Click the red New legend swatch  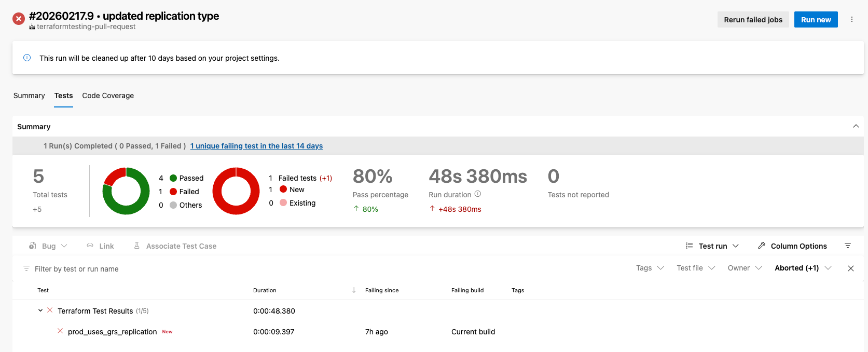tap(283, 189)
